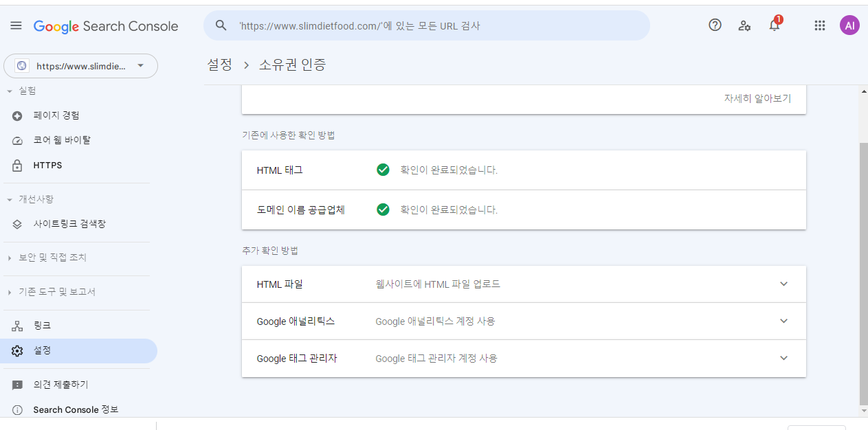Click the Google 애널리틱스 계정 사용 text

pos(435,321)
